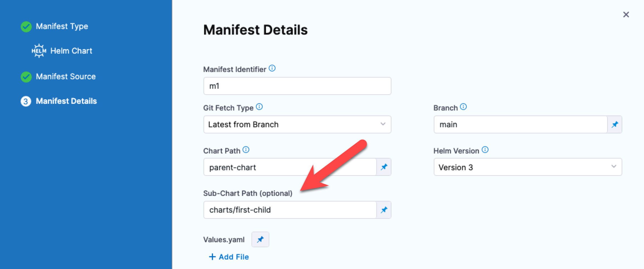Click the pin icon beside Branch field
Viewport: 644px width, 269px height.
coord(615,124)
